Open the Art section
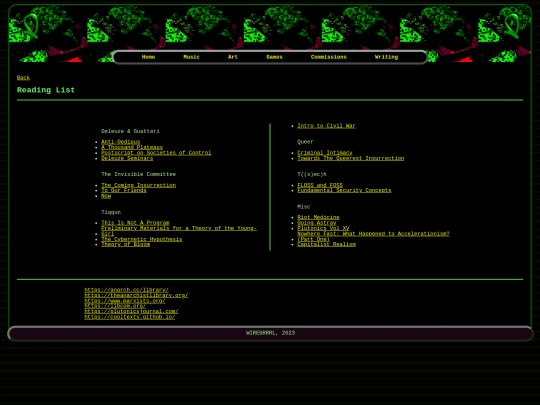The image size is (540, 405). pos(232,57)
